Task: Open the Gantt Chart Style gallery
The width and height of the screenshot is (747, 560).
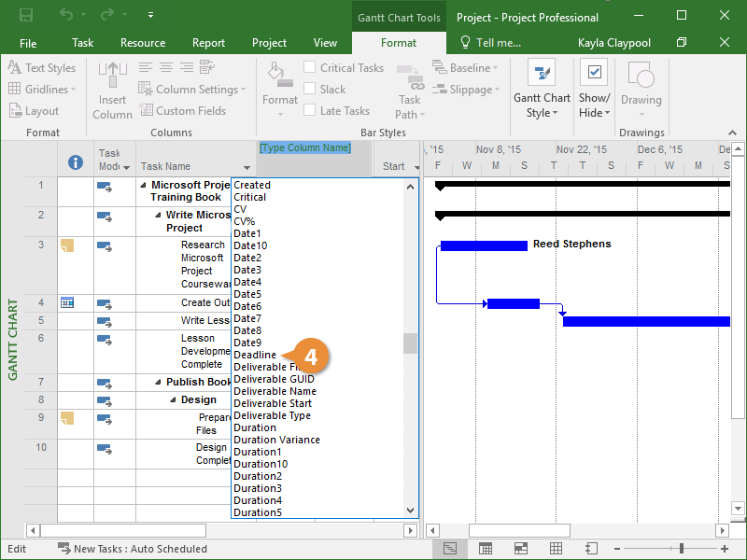Action: tap(542, 91)
